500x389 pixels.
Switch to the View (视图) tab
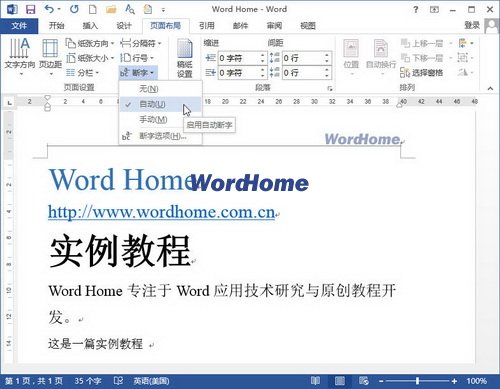[x=308, y=26]
